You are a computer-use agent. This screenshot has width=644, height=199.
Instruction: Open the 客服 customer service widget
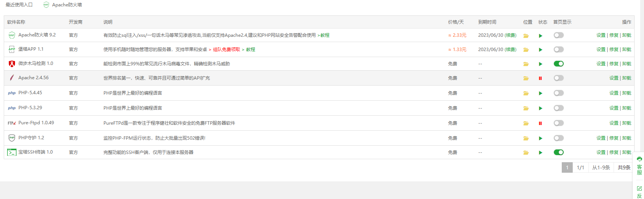tap(639, 166)
